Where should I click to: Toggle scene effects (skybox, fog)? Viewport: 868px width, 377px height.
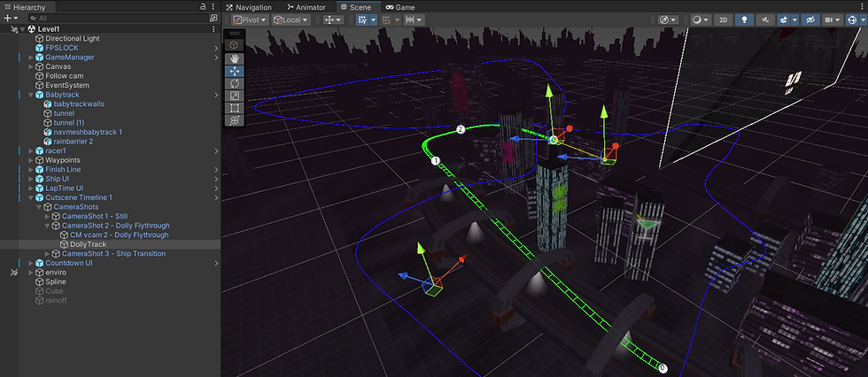(783, 19)
